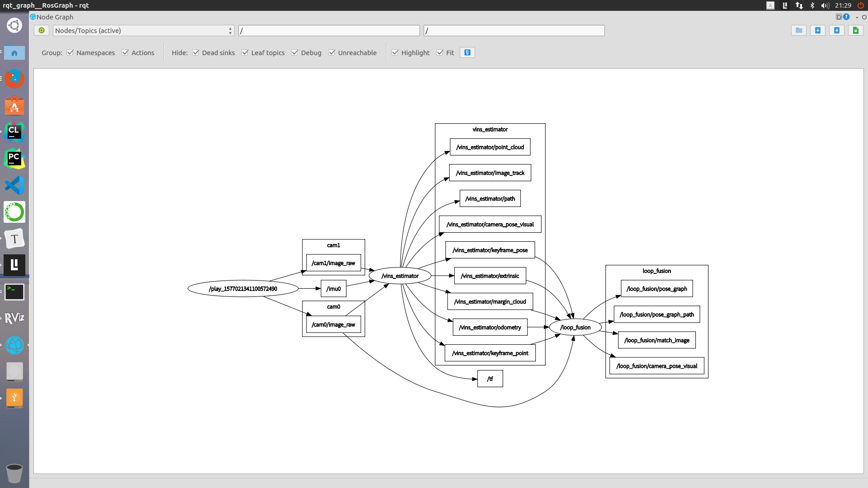Image resolution: width=868 pixels, height=488 pixels.
Task: Save the graph as a DOT file
Action: click(x=818, y=30)
